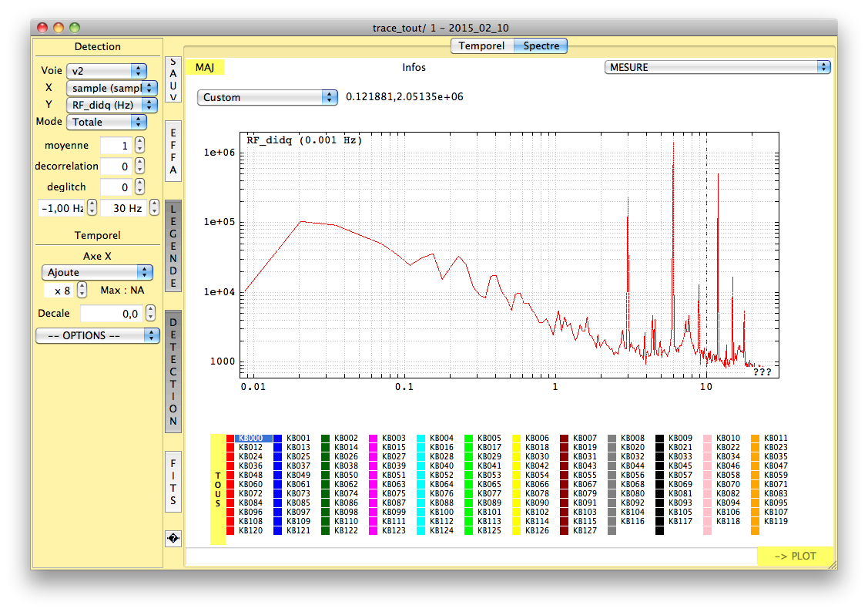Toggle the vertical DETECTION panel button
Image resolution: width=868 pixels, height=612 pixels.
(173, 372)
